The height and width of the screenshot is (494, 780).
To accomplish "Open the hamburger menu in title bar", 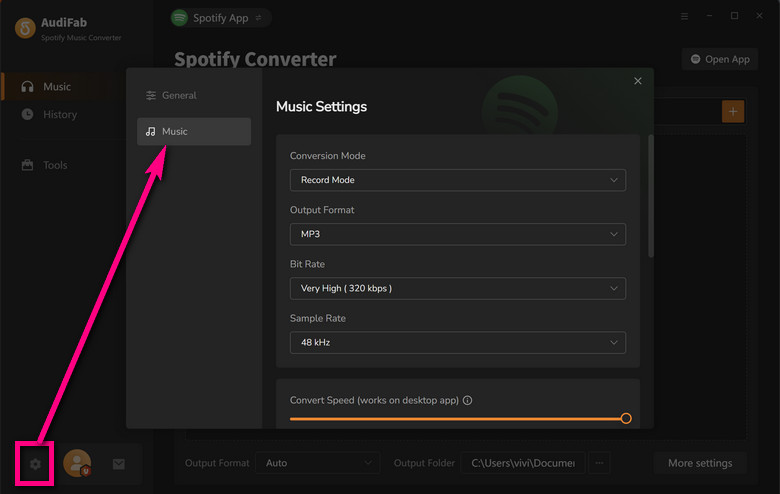I will coord(684,16).
